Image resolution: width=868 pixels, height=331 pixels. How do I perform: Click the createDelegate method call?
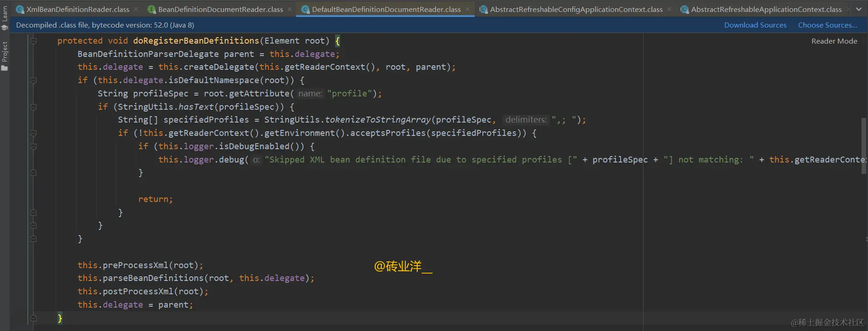(219, 67)
